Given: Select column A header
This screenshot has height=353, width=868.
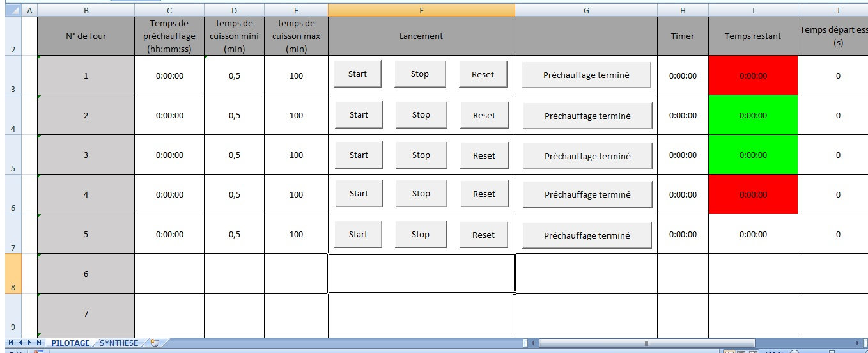Looking at the screenshot, I should [29, 10].
